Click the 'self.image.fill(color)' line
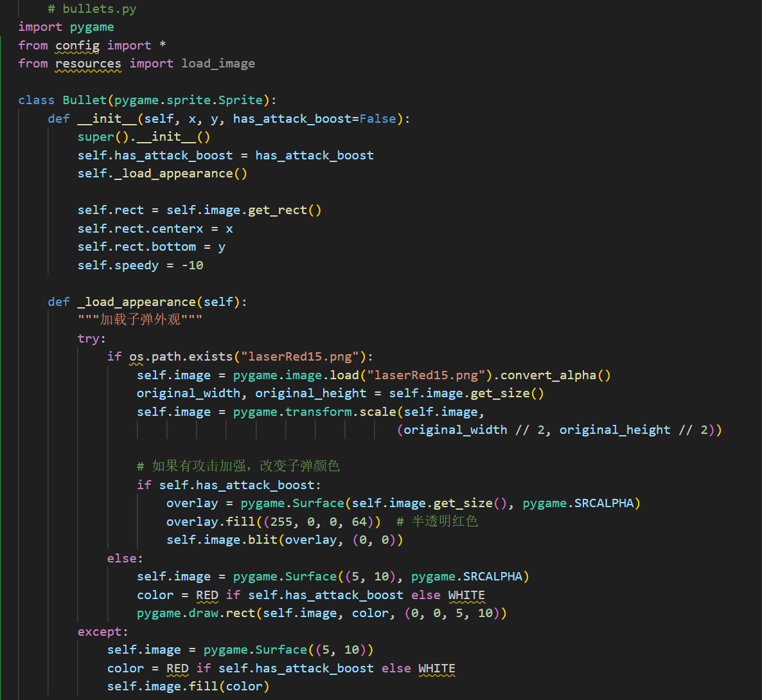 [x=188, y=687]
